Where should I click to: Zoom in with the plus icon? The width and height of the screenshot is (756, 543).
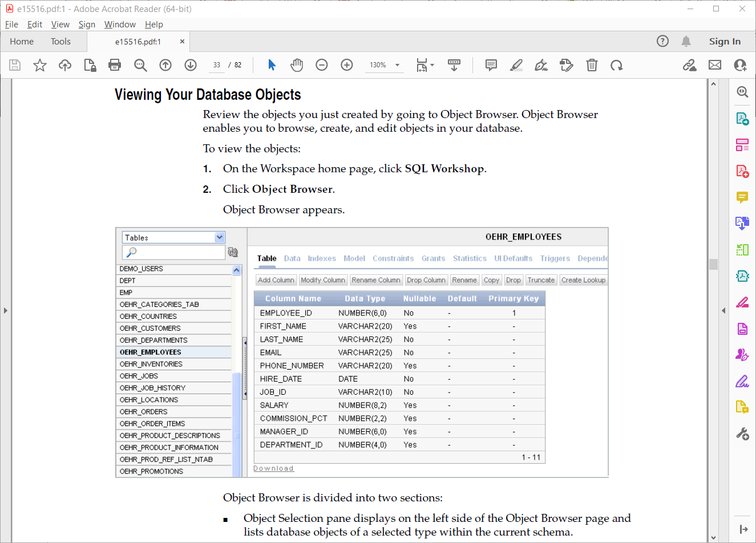tap(347, 65)
